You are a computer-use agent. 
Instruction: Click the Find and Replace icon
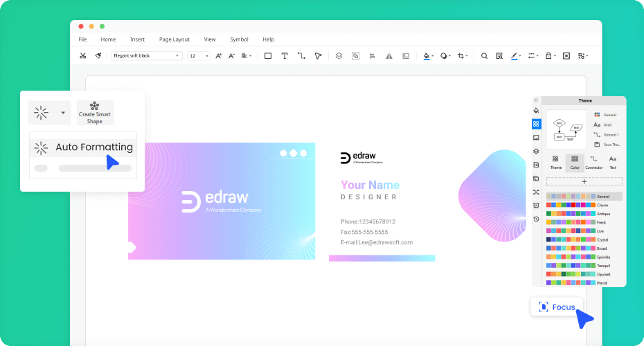[499, 56]
